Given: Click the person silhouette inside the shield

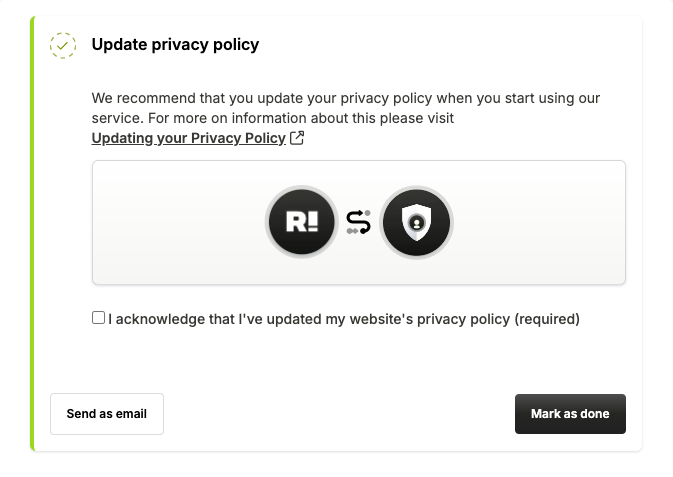Looking at the screenshot, I should (416, 222).
